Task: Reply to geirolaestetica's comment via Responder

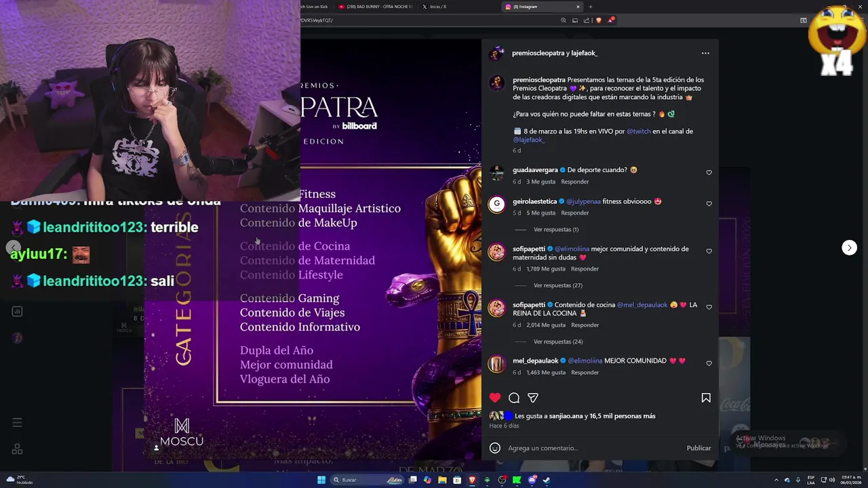Action: [575, 213]
